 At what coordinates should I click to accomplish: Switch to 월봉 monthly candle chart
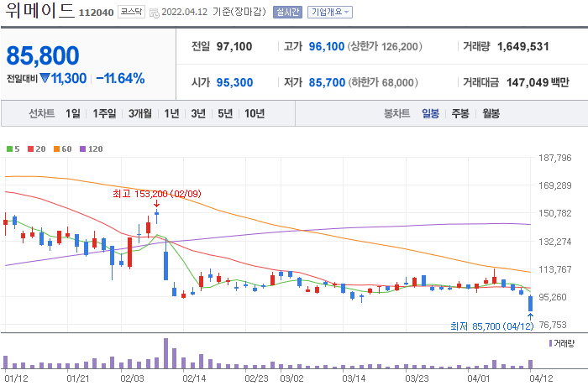click(x=491, y=113)
